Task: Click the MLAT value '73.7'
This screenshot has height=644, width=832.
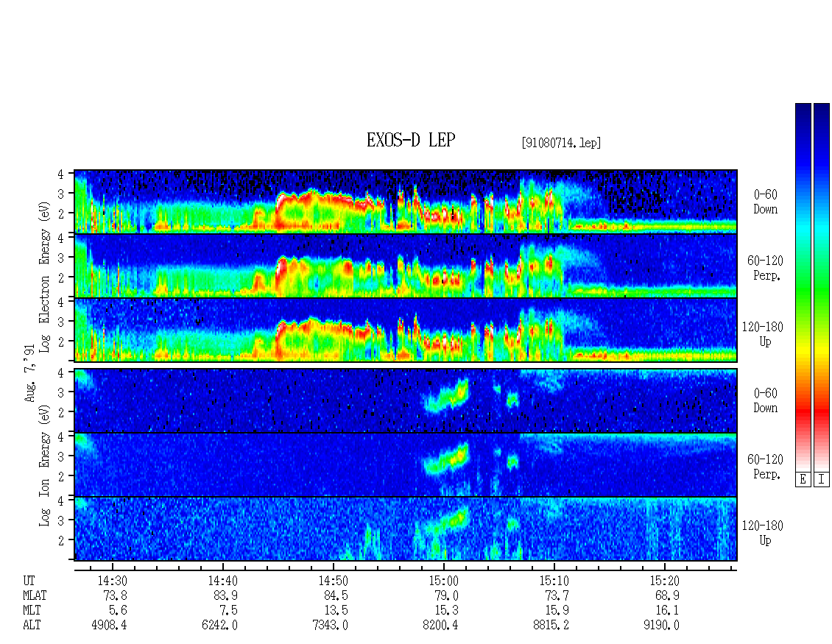Action: [557, 595]
